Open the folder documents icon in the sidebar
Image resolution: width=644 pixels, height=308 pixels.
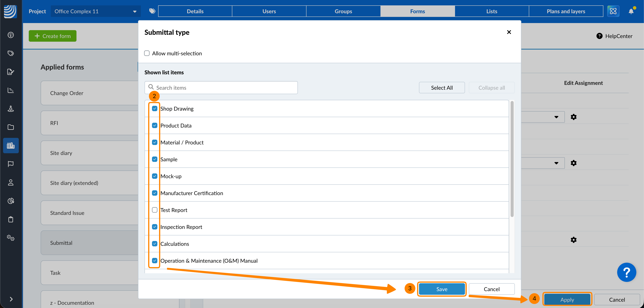11,127
